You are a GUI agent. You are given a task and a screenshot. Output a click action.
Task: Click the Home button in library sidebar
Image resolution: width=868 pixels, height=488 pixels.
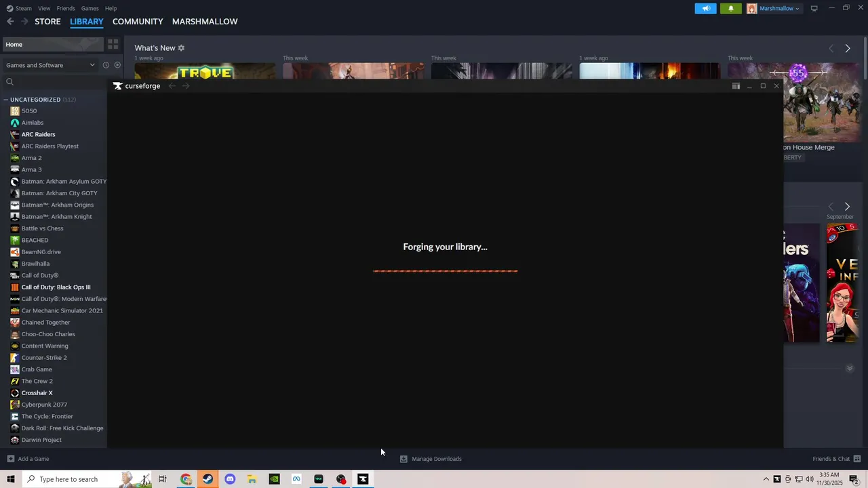(x=52, y=44)
